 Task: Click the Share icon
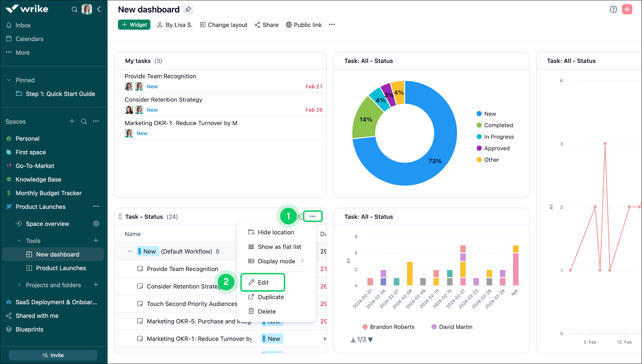click(257, 25)
